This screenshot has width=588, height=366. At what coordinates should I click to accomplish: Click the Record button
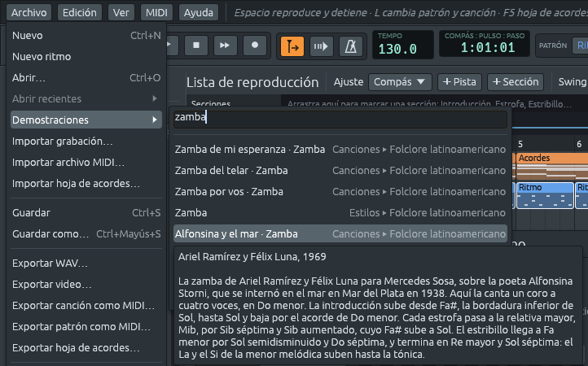[x=255, y=46]
